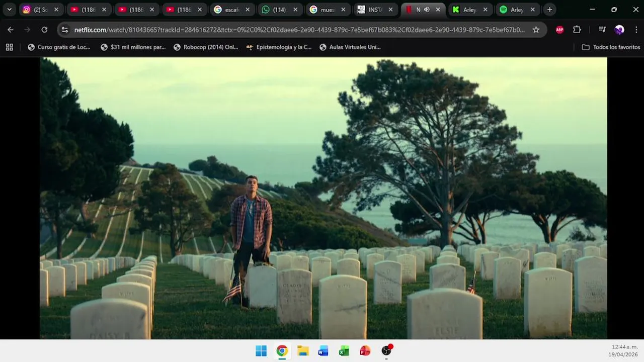View site information for netflix.com
The image size is (644, 362).
[65, 30]
